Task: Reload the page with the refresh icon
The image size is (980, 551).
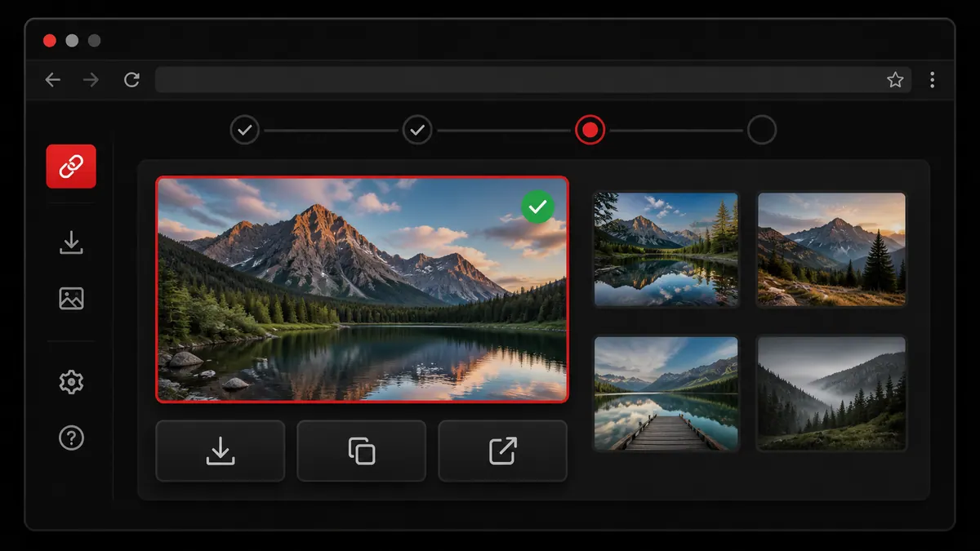Action: pyautogui.click(x=131, y=80)
